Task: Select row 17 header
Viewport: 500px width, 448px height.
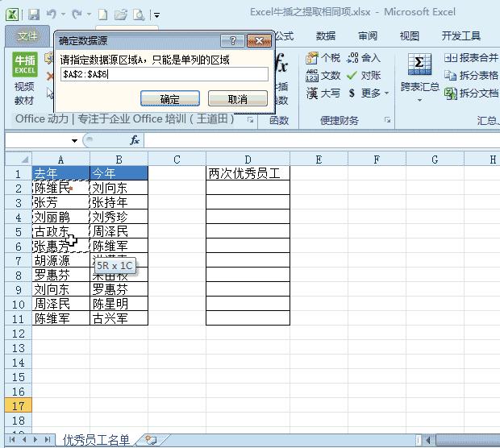Action: [x=19, y=405]
